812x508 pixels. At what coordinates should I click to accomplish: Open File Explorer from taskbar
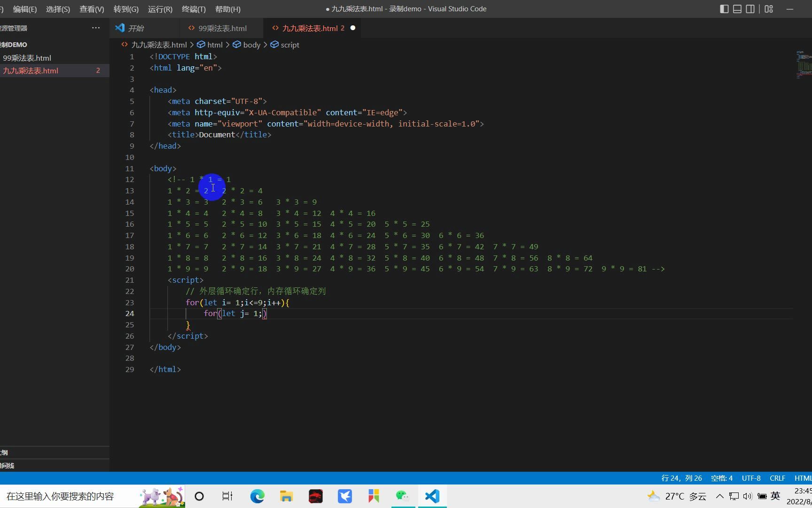(286, 496)
